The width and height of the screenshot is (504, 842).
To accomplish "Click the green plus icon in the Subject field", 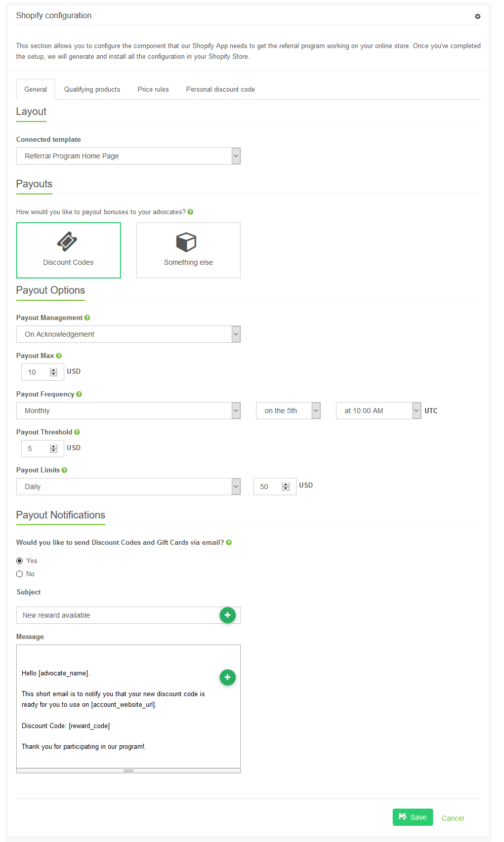I will (228, 615).
